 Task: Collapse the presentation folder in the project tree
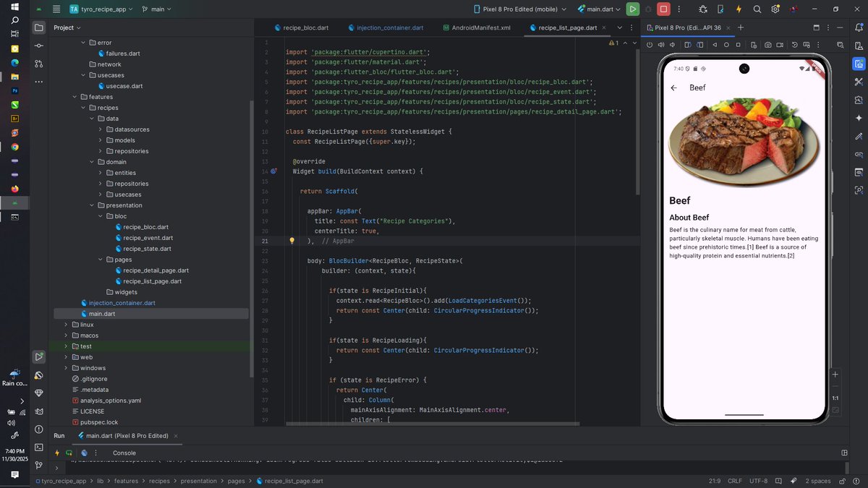click(91, 205)
